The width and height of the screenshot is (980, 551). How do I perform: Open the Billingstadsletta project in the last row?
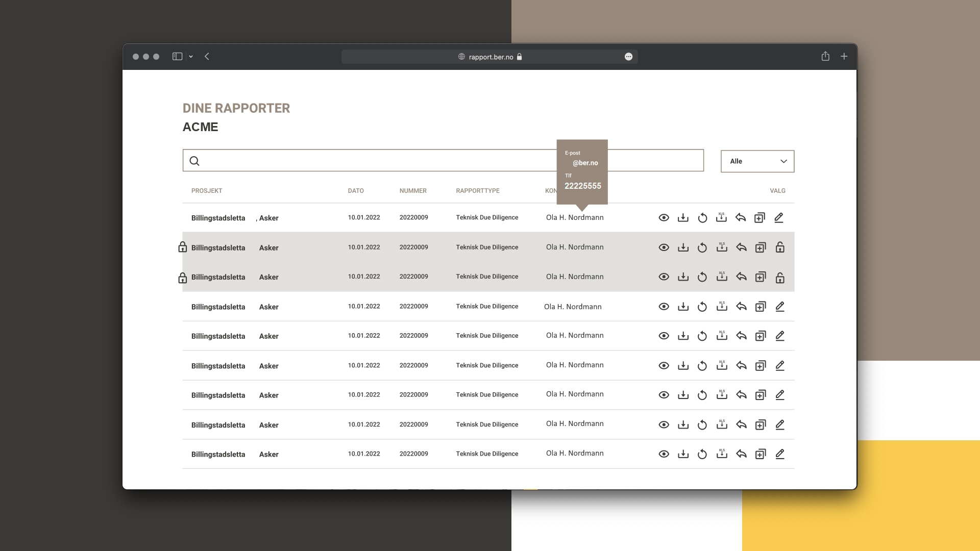point(218,455)
